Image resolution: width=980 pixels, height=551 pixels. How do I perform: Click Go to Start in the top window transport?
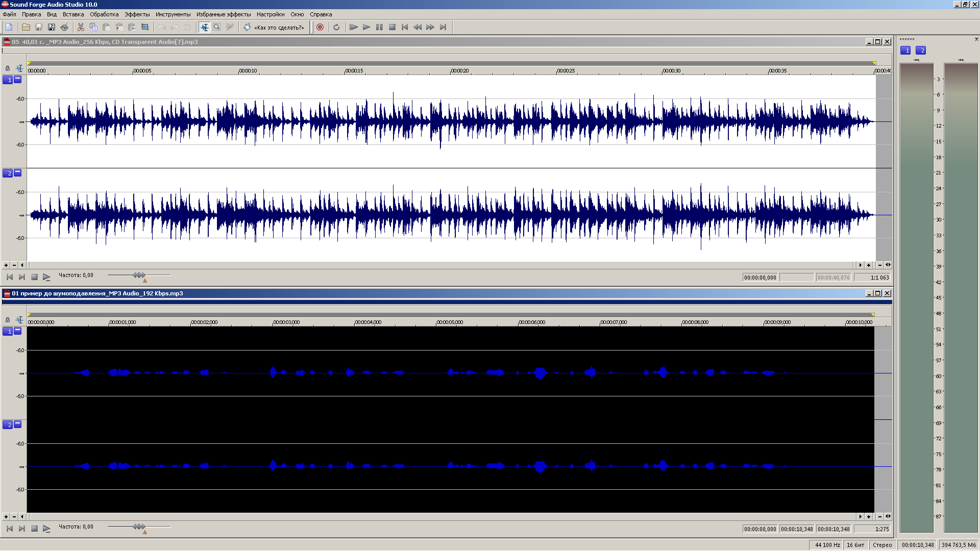10,277
